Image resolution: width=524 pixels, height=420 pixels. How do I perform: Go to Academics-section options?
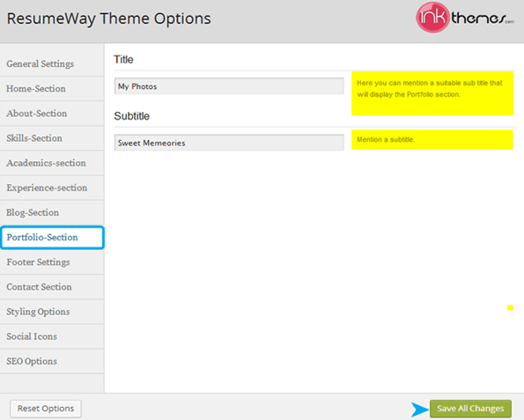pyautogui.click(x=52, y=163)
